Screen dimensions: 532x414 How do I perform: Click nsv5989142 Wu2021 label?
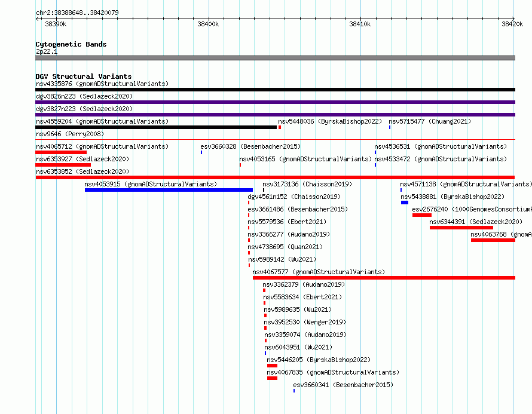282,259
